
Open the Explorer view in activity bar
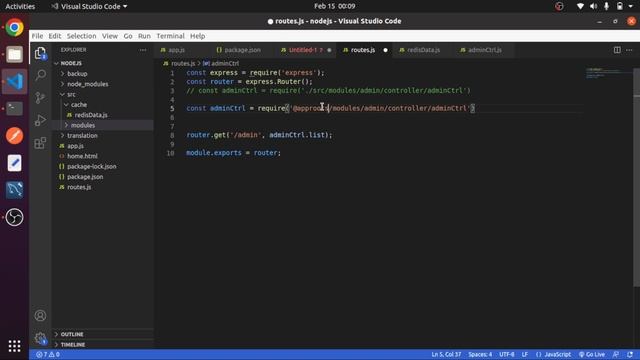point(40,53)
